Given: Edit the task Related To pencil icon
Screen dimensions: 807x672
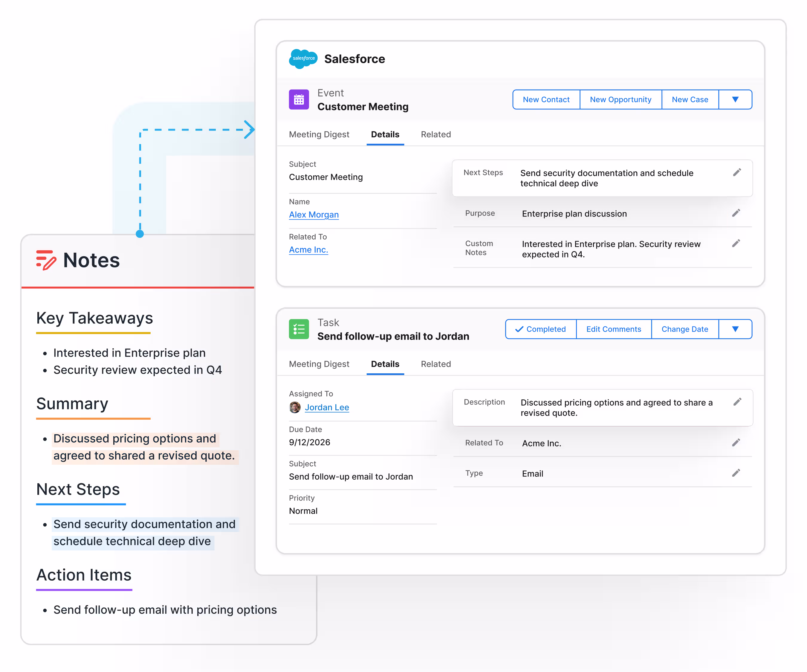Looking at the screenshot, I should (x=736, y=443).
